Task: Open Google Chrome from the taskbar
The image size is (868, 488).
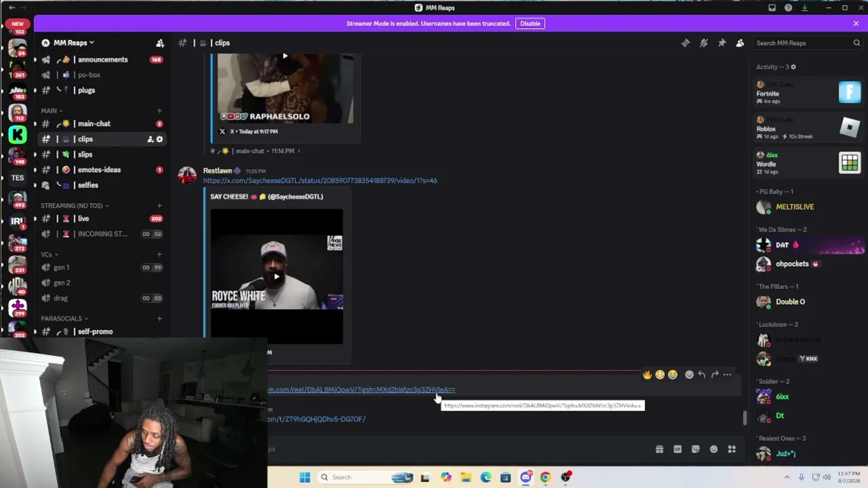Action: coord(545,477)
